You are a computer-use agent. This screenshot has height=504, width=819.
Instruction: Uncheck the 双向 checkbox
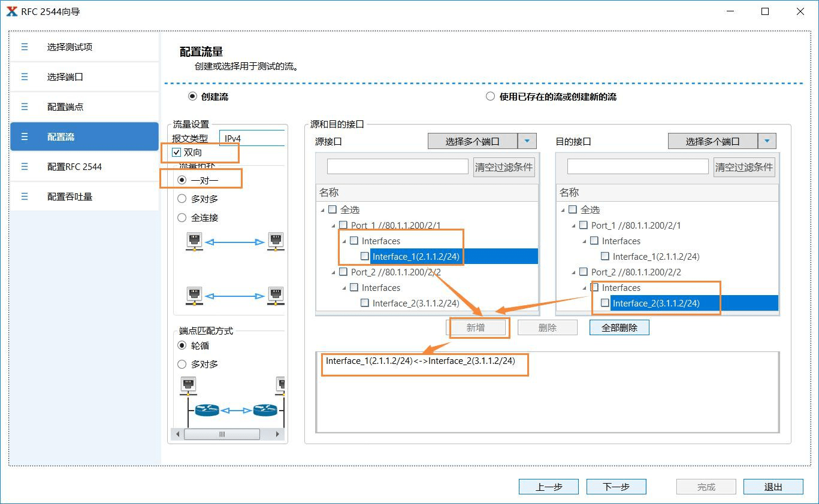[x=176, y=151]
